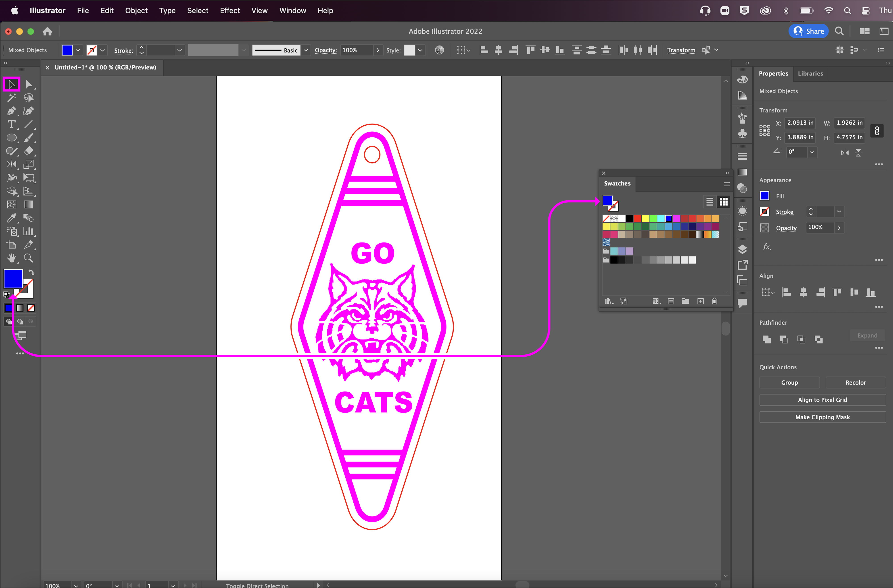The image size is (893, 588).
Task: Select the Eraser tool
Action: point(29,151)
